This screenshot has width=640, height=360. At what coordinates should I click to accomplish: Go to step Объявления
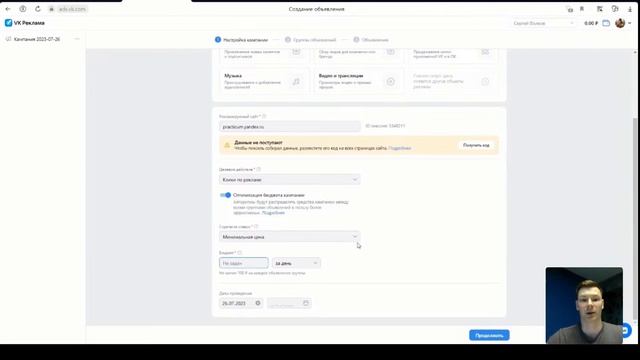coord(371,40)
